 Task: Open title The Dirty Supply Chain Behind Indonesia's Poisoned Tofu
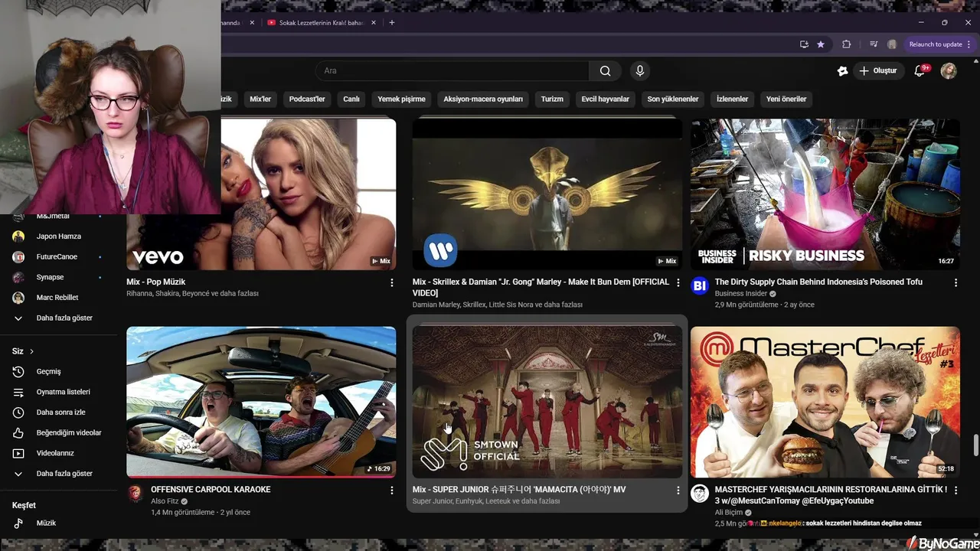[x=818, y=282]
